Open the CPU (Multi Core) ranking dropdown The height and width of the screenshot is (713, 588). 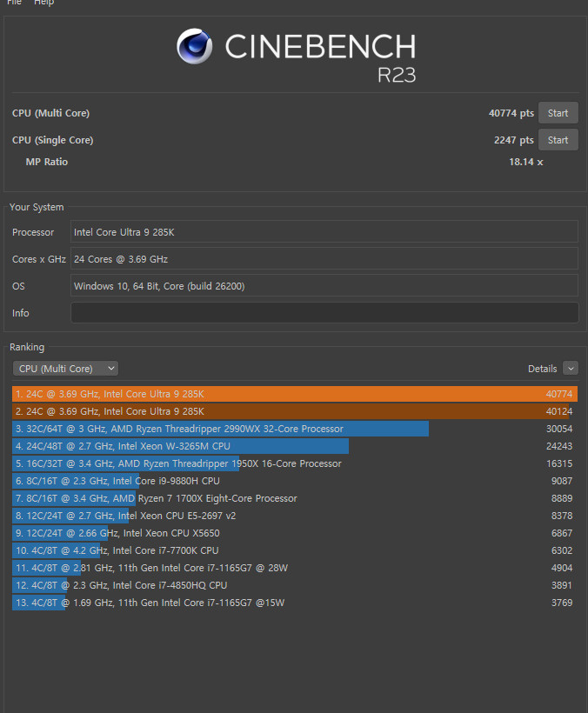pyautogui.click(x=65, y=369)
